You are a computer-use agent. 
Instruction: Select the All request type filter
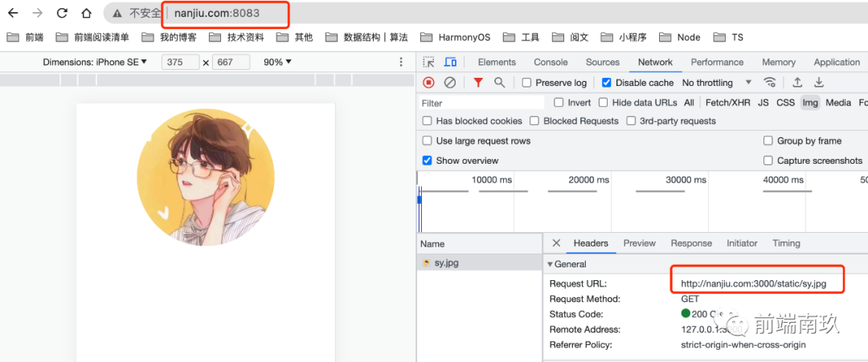[689, 102]
